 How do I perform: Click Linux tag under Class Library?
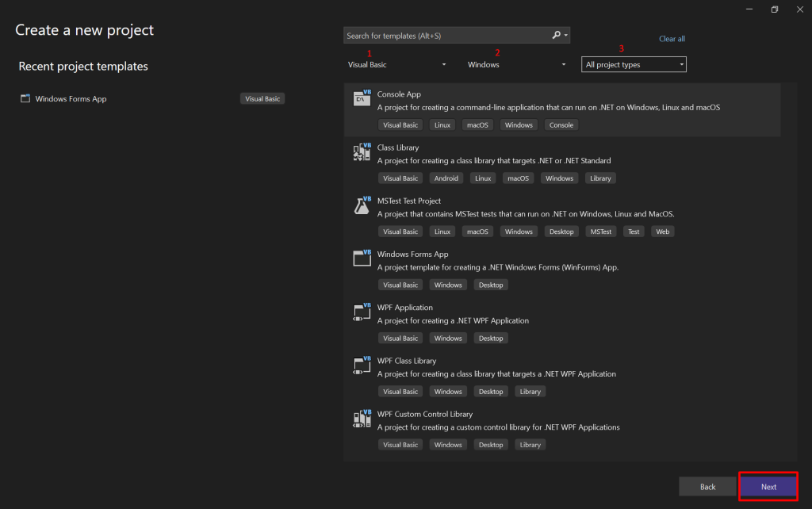click(x=483, y=178)
